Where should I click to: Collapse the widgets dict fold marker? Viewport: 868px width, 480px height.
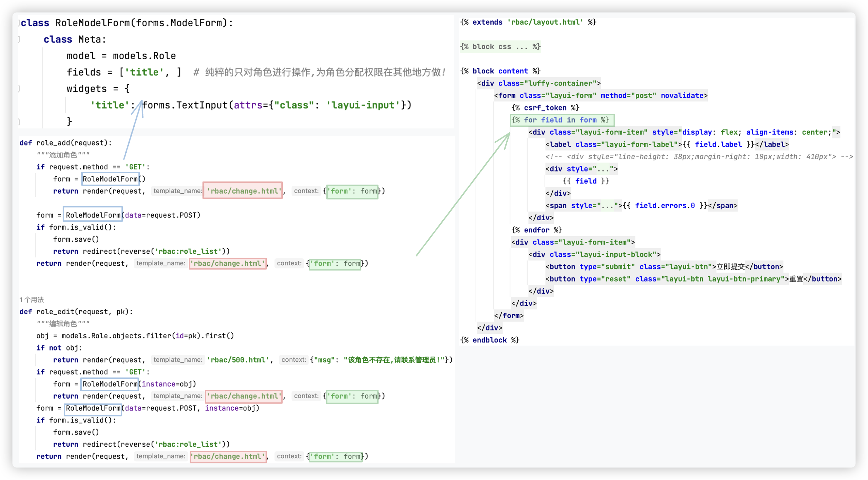(19, 89)
